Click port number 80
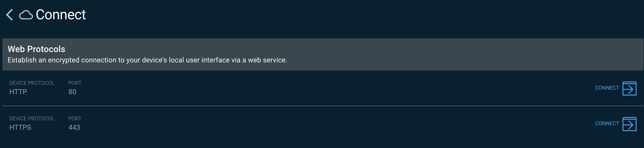The image size is (644, 148). click(72, 92)
